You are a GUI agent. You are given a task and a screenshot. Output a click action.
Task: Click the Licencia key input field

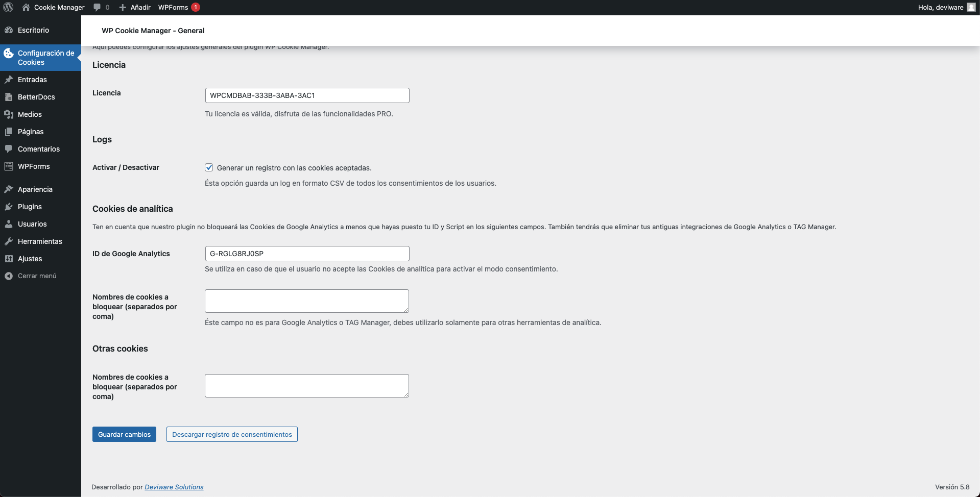(x=307, y=95)
